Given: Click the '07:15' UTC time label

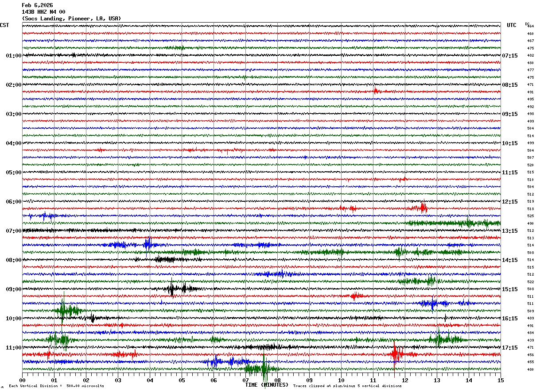Looking at the screenshot, I should 510,56.
